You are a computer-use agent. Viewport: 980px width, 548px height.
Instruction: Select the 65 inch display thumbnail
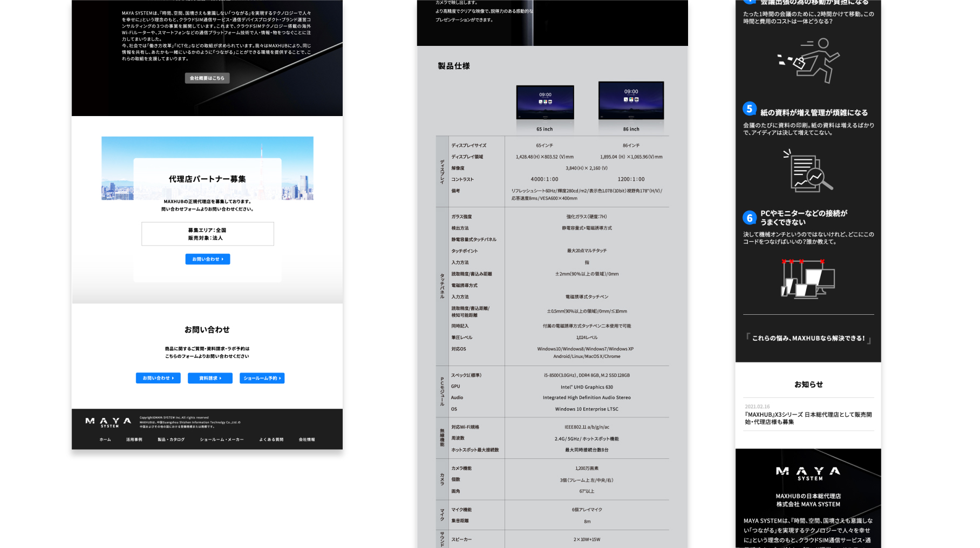tap(545, 103)
